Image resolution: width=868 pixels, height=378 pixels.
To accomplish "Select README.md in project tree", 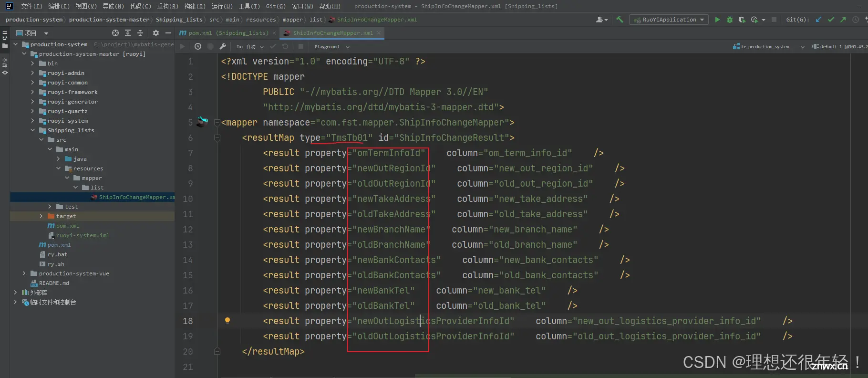I will tap(54, 283).
